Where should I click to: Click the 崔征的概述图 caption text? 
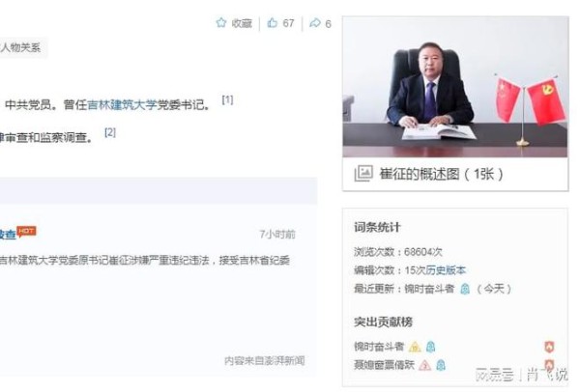(441, 174)
